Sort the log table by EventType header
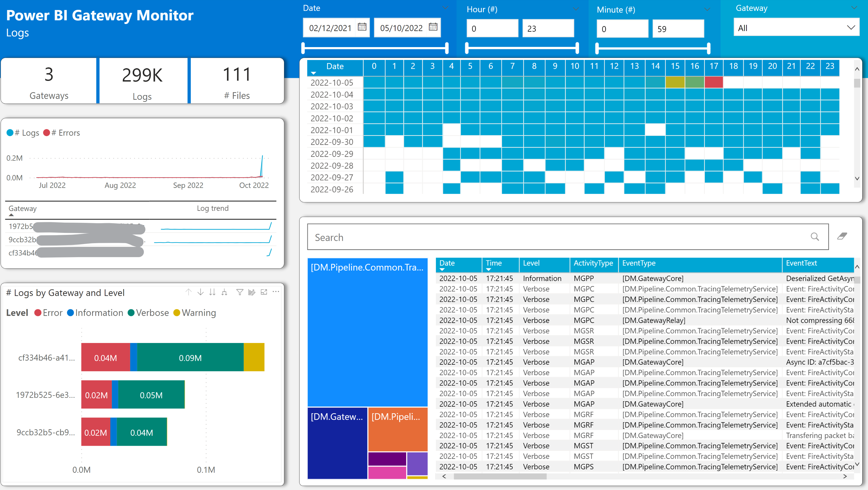Image resolution: width=868 pixels, height=490 pixels. pyautogui.click(x=639, y=263)
